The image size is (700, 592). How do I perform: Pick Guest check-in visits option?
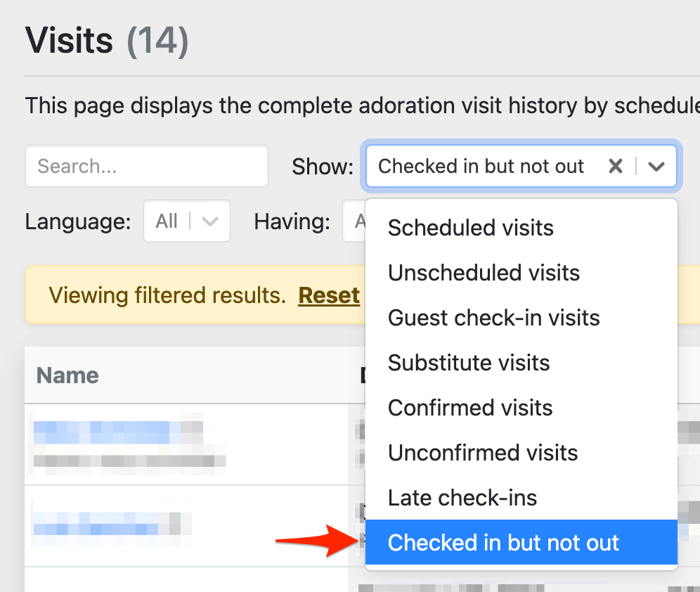point(493,318)
